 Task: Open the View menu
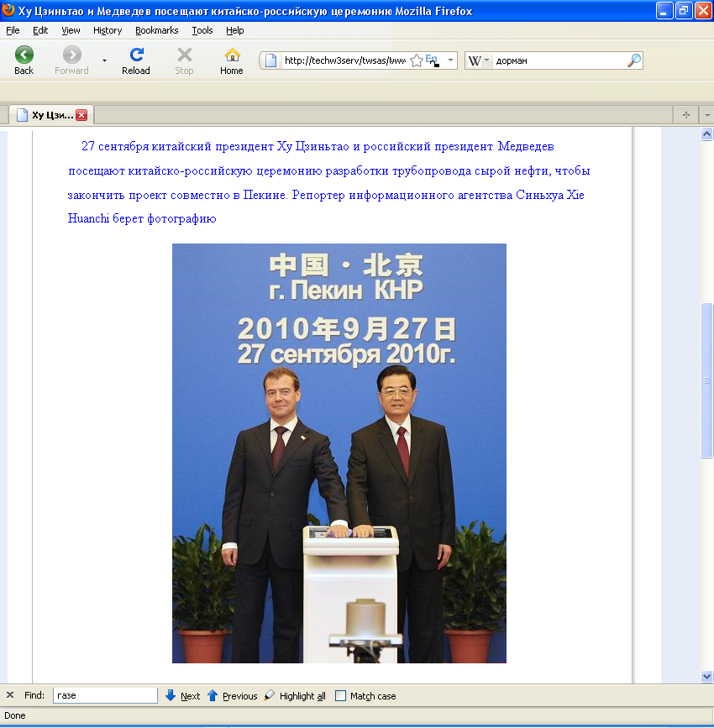tap(71, 30)
